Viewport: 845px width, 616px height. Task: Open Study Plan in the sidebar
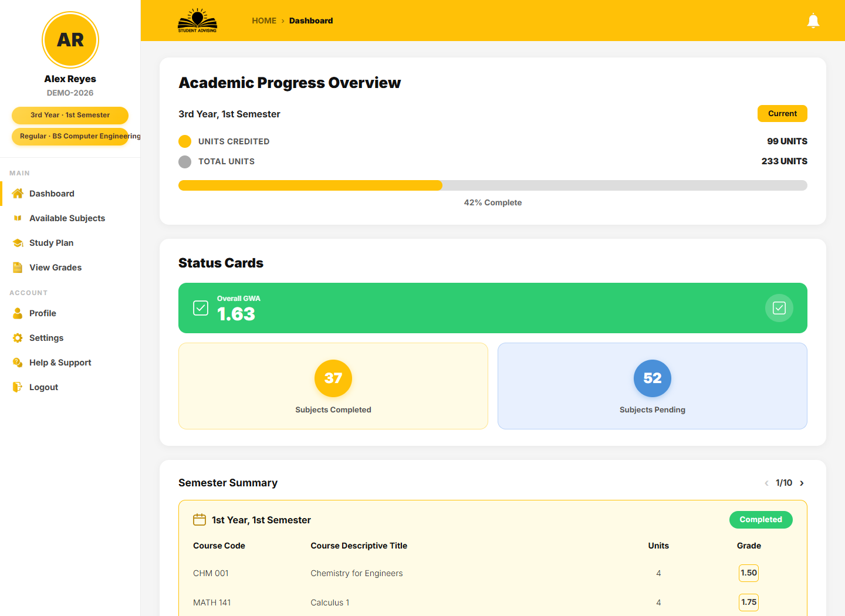coord(70,243)
